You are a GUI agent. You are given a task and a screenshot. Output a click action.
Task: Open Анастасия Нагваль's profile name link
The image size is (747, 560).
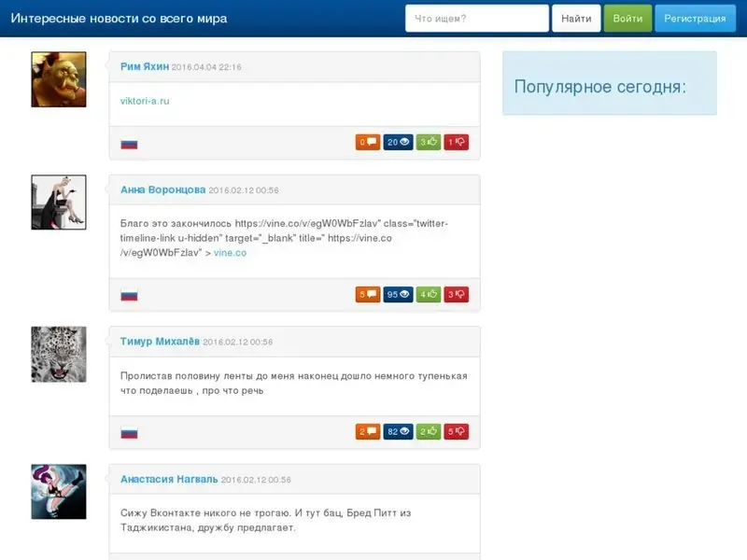[169, 479]
